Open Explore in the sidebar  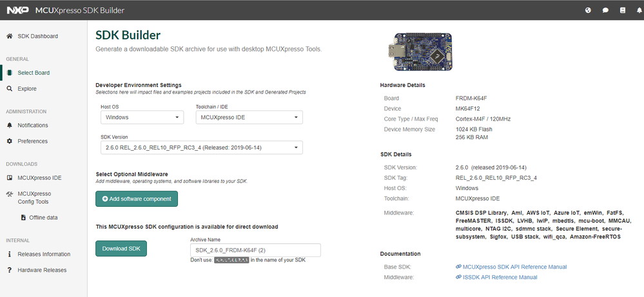(x=27, y=89)
